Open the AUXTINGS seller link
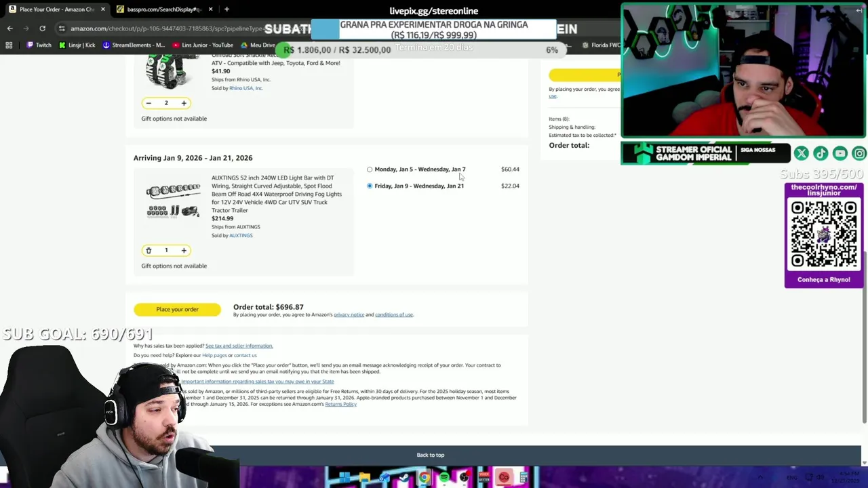 pos(241,236)
